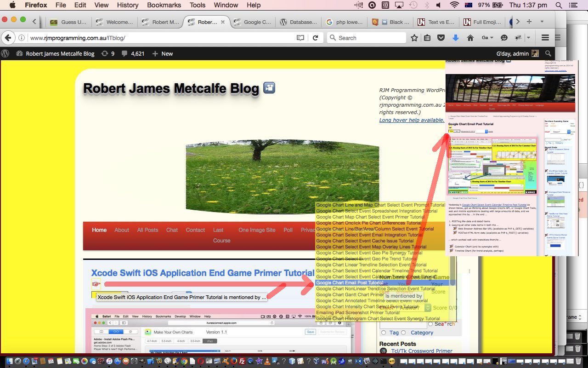
Task: Open Notification Center from the menu bar
Action: [573, 5]
